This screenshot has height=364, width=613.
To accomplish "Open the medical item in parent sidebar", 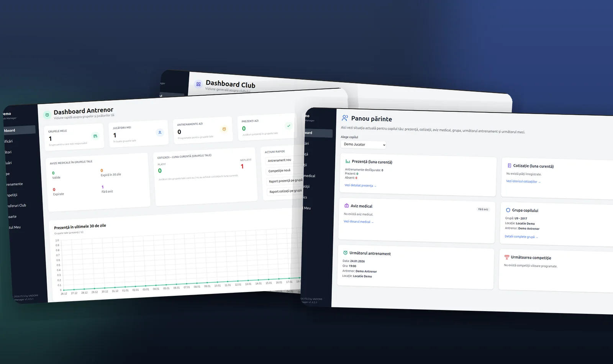I will coord(310,176).
